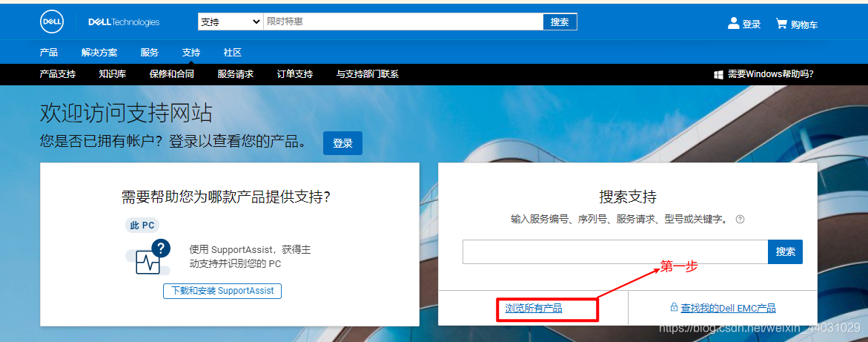The image size is (868, 342).
Task: Click the 搜索支持 panel title
Action: click(x=628, y=197)
